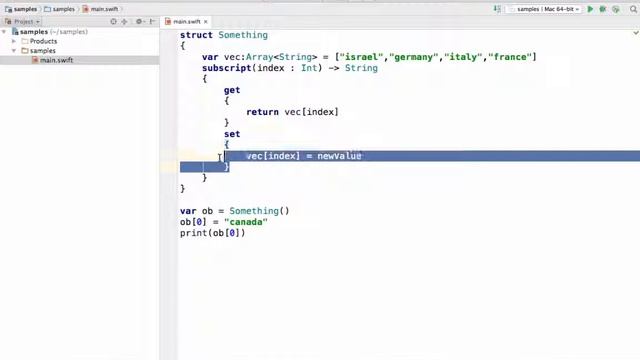This screenshot has width=640, height=360.
Task: Click the inspection status checkmark in editor
Action: coord(636,33)
